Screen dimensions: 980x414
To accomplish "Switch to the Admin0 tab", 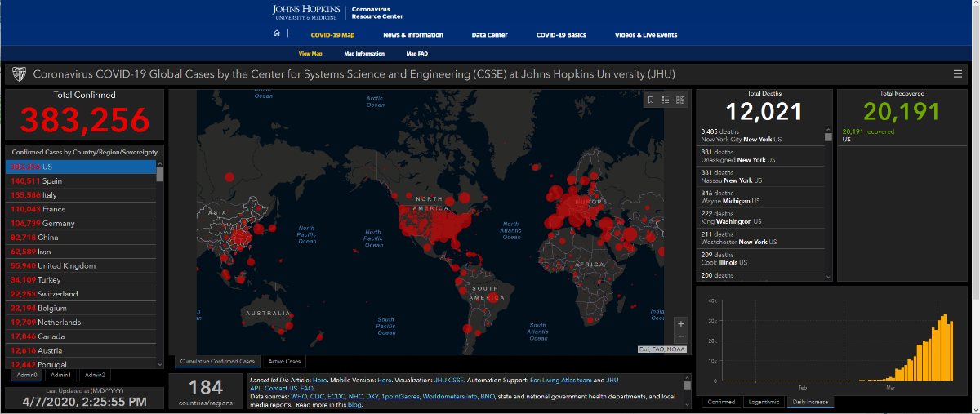I will click(x=26, y=375).
